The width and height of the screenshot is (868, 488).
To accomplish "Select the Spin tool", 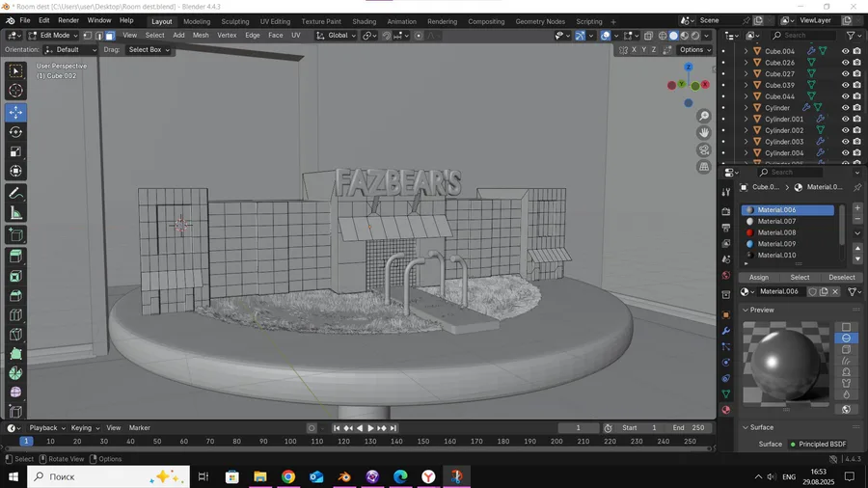I will 15,373.
